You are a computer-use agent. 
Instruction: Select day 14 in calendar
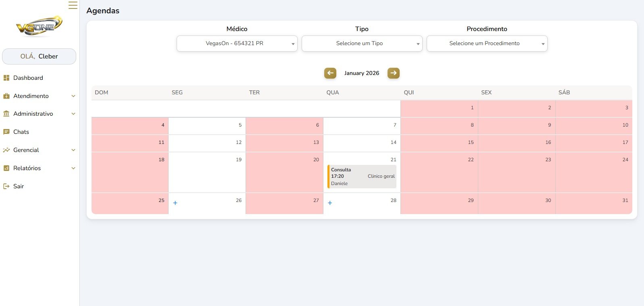(x=362, y=143)
